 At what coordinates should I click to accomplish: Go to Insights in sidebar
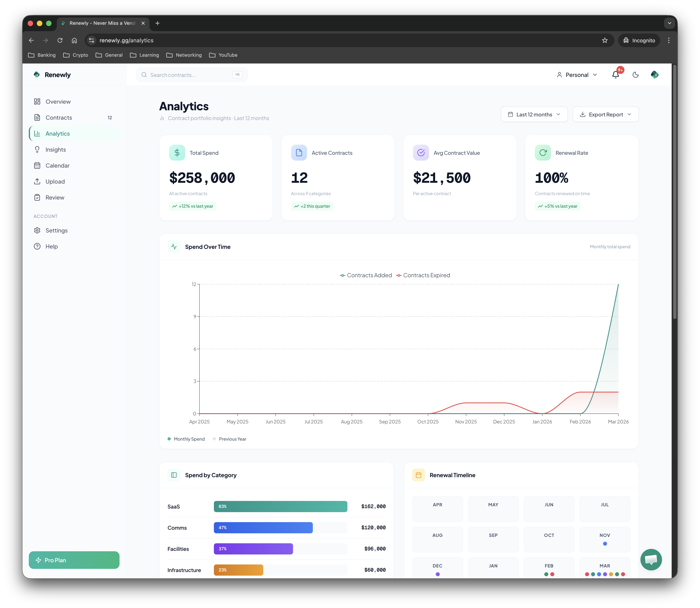point(56,150)
